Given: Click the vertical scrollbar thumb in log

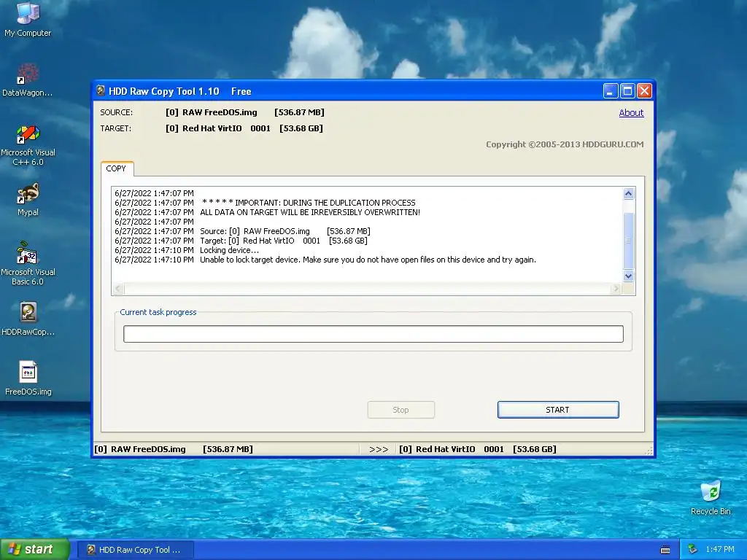Looking at the screenshot, I should [x=628, y=241].
